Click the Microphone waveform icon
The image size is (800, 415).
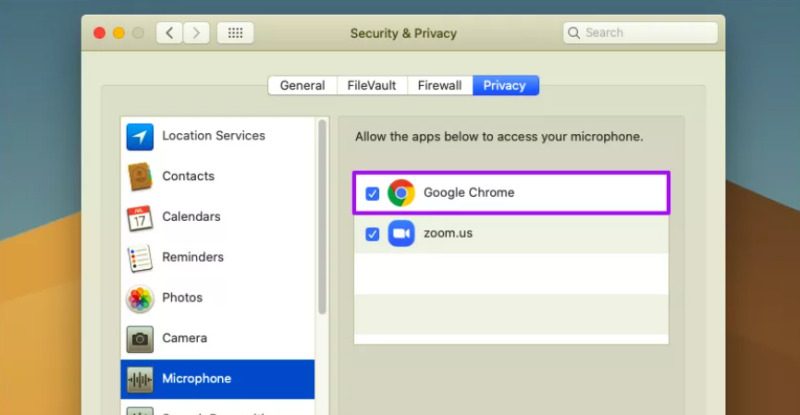coord(140,379)
